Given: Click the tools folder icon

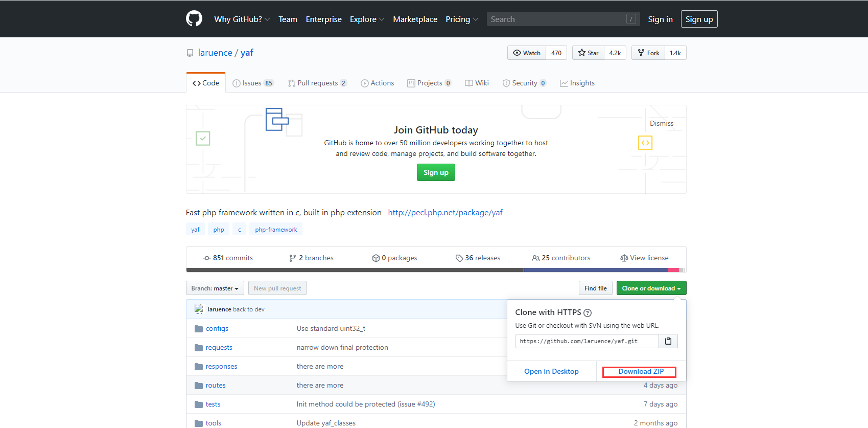Looking at the screenshot, I should coord(199,423).
